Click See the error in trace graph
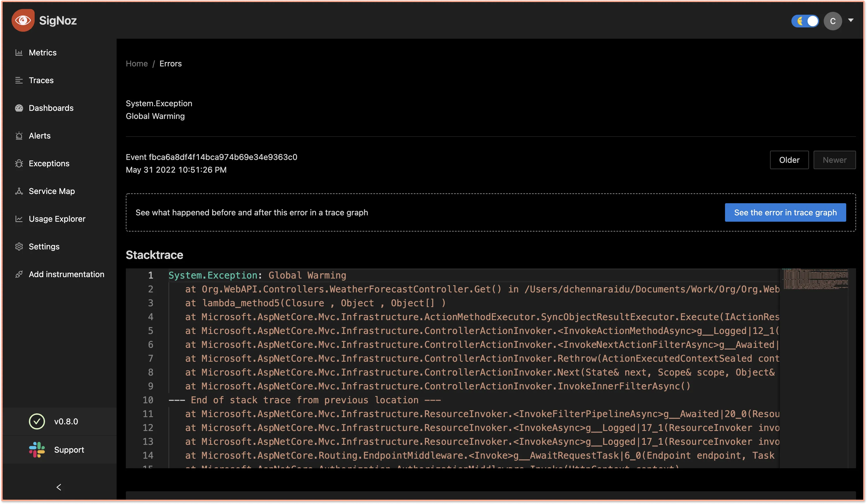 point(785,212)
